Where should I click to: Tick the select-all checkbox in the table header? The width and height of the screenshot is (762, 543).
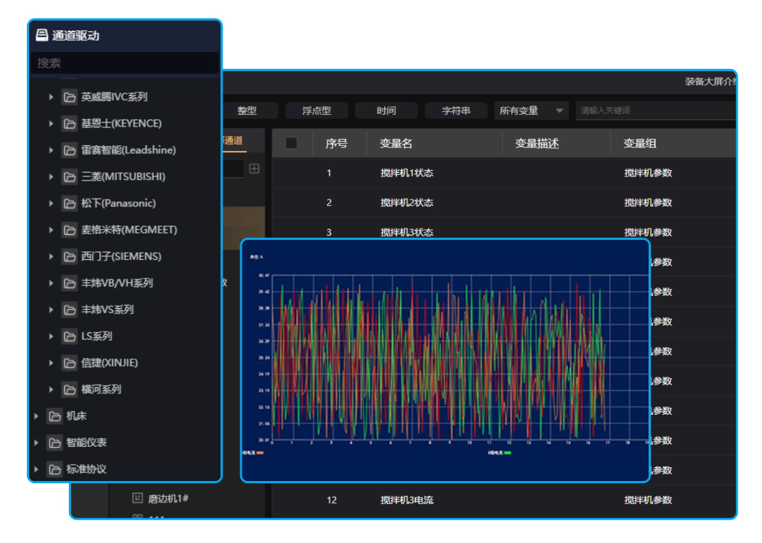(x=291, y=143)
